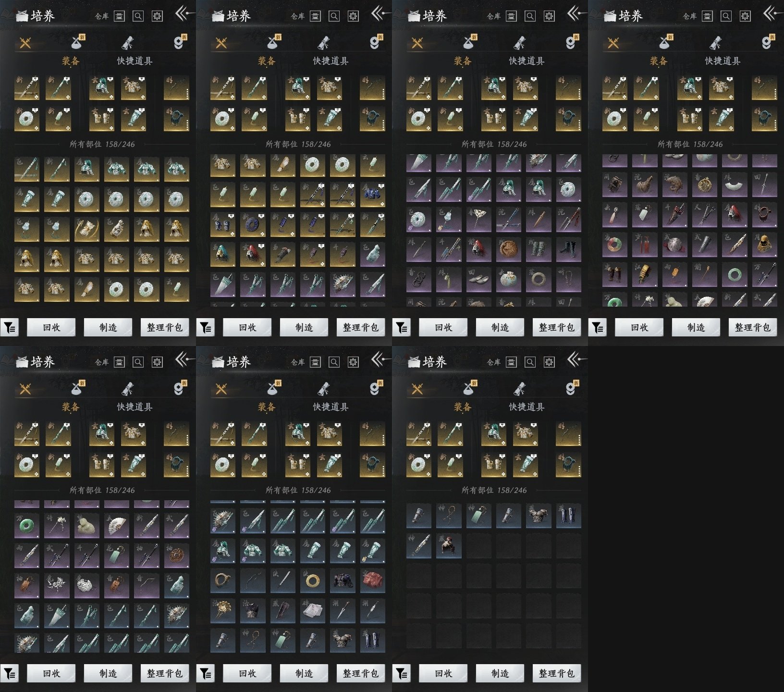Image resolution: width=784 pixels, height=692 pixels.
Task: Select the white handkerchief item in the bottom-middle panel
Action: coord(313,610)
